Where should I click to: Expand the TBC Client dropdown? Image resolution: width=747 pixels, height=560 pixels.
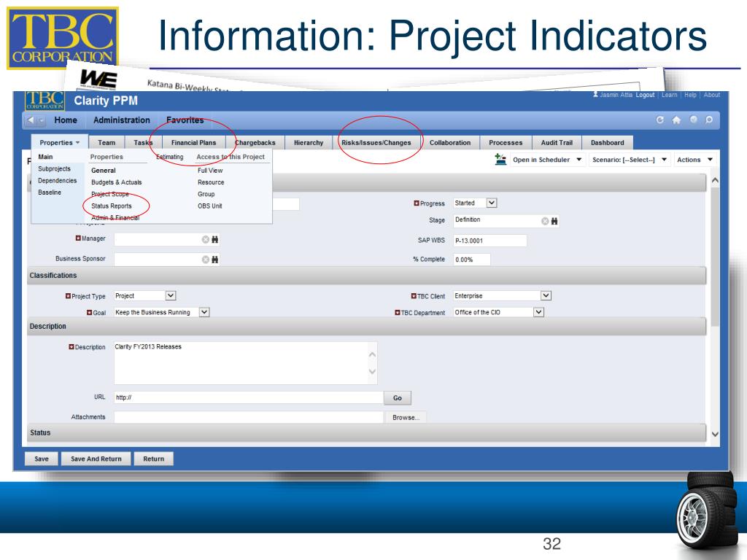[546, 296]
